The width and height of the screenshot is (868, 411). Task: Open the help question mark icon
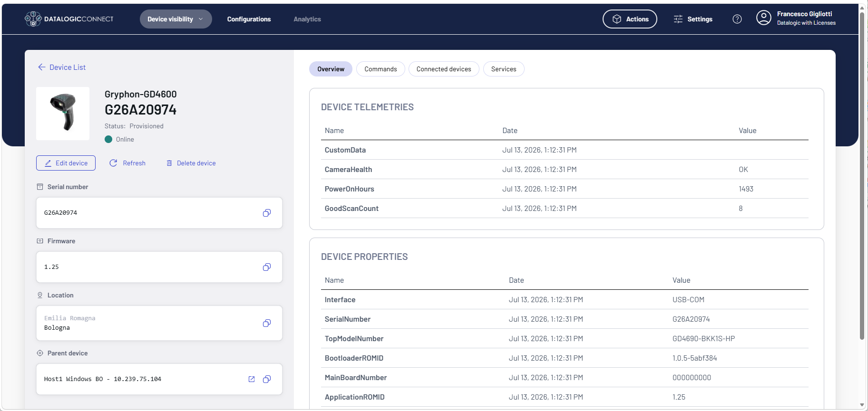point(737,19)
